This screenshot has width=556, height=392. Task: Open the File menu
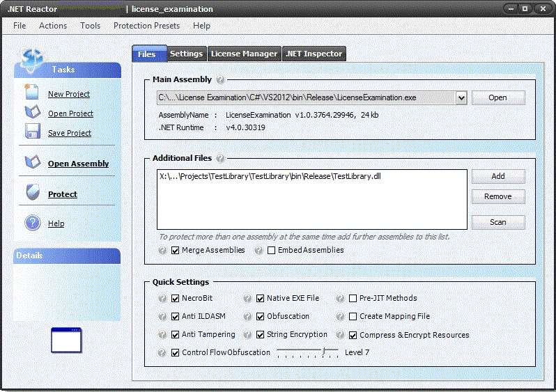click(20, 26)
